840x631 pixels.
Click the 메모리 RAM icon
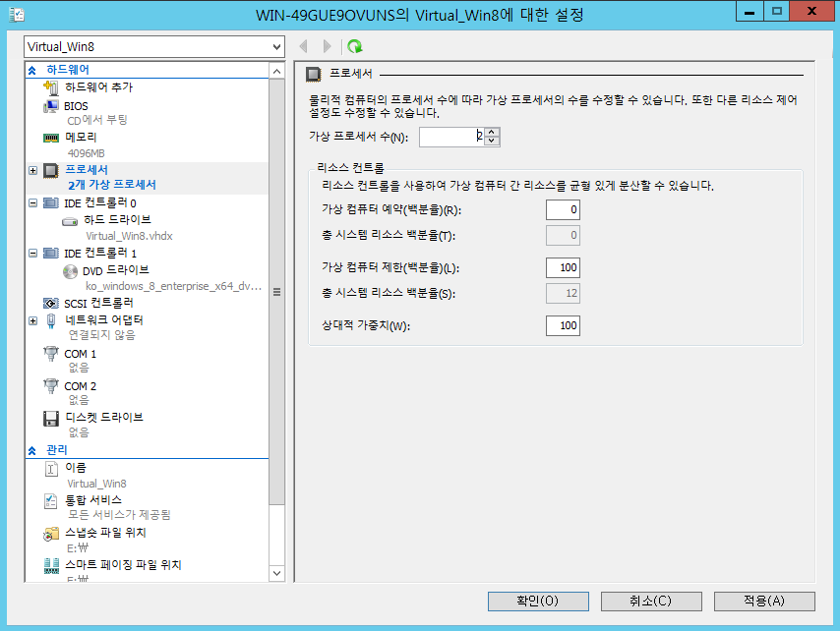click(51, 138)
